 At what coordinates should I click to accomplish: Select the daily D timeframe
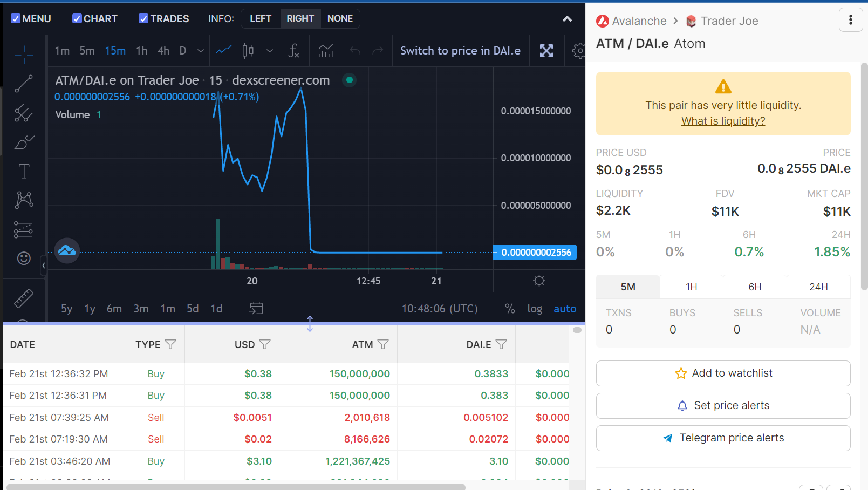tap(183, 51)
